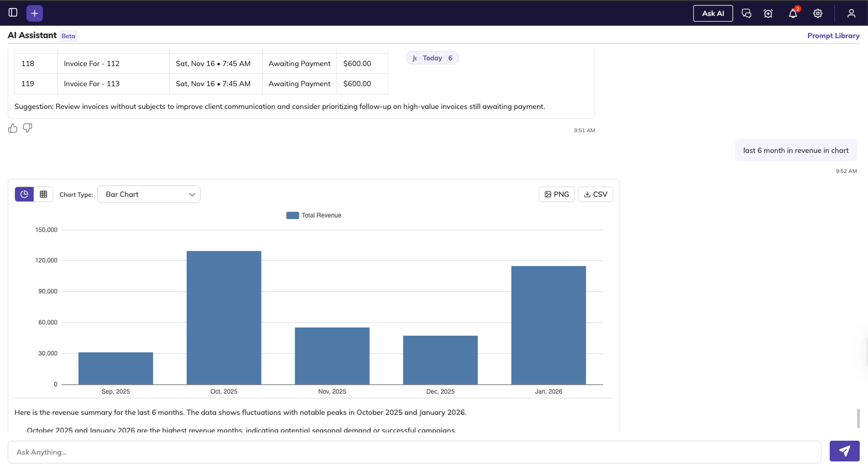Image resolution: width=868 pixels, height=468 pixels.
Task: Open settings gear in top bar
Action: pos(818,14)
